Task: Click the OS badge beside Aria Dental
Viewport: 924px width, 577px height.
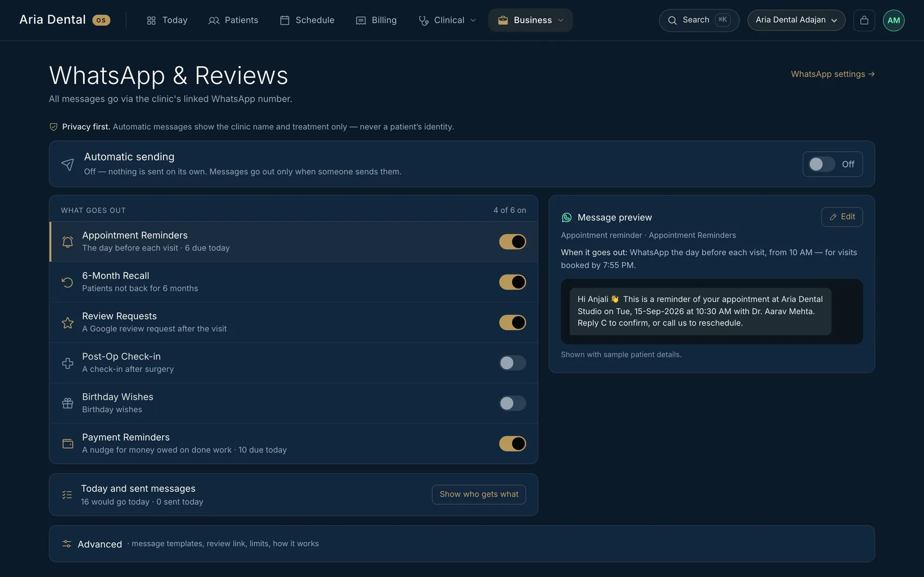Action: (x=101, y=20)
